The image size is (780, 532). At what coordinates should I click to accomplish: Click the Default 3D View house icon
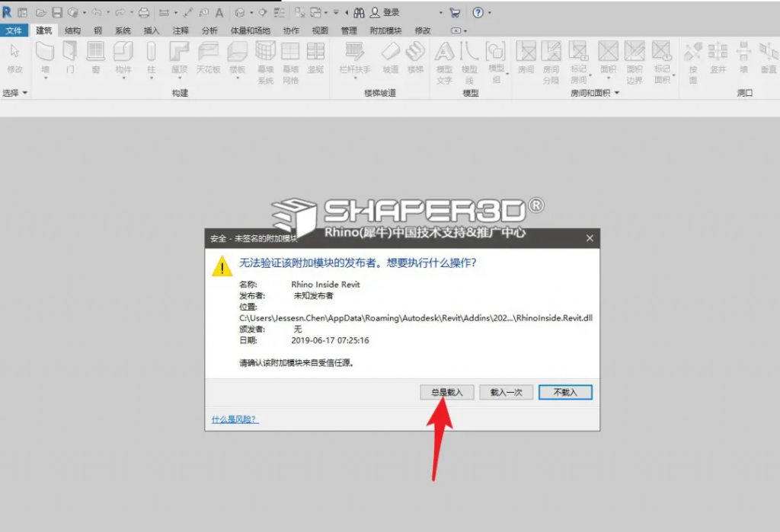[240, 12]
